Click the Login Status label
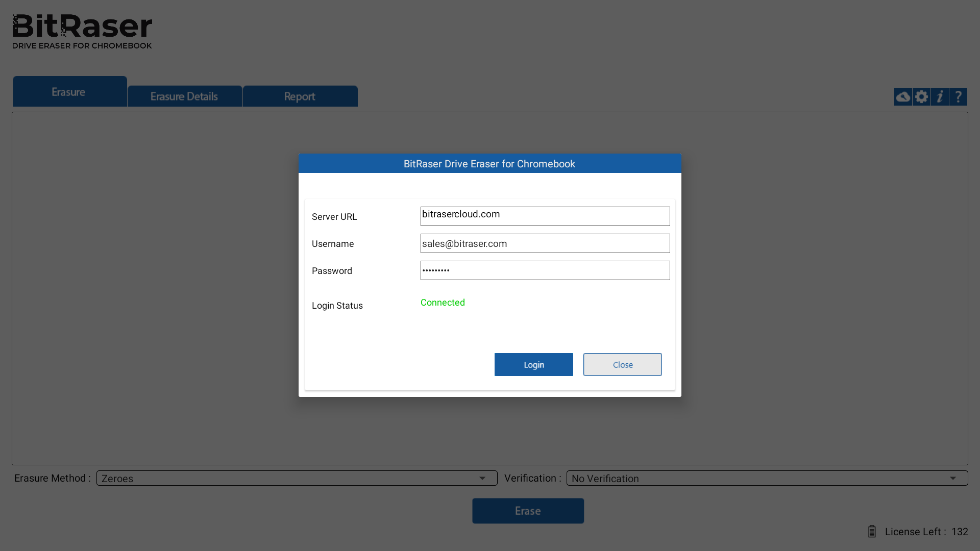980x551 pixels. [337, 306]
